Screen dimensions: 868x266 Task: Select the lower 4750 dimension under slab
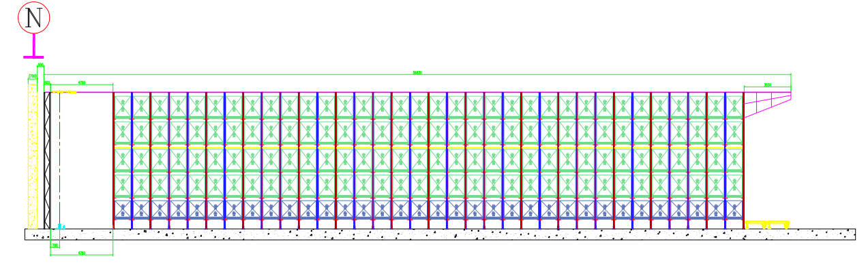[82, 253]
